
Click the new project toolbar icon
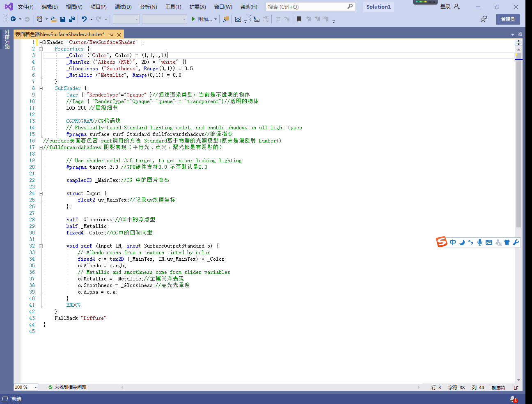[x=40, y=19]
